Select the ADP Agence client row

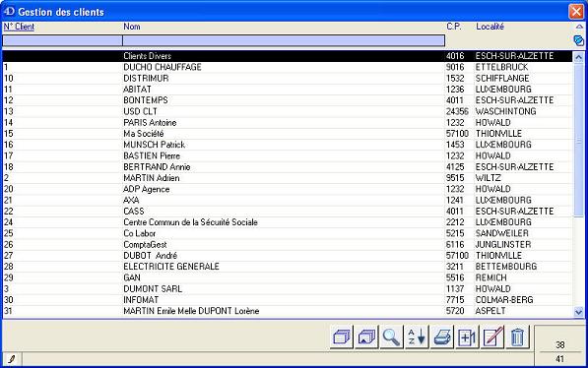click(x=288, y=189)
